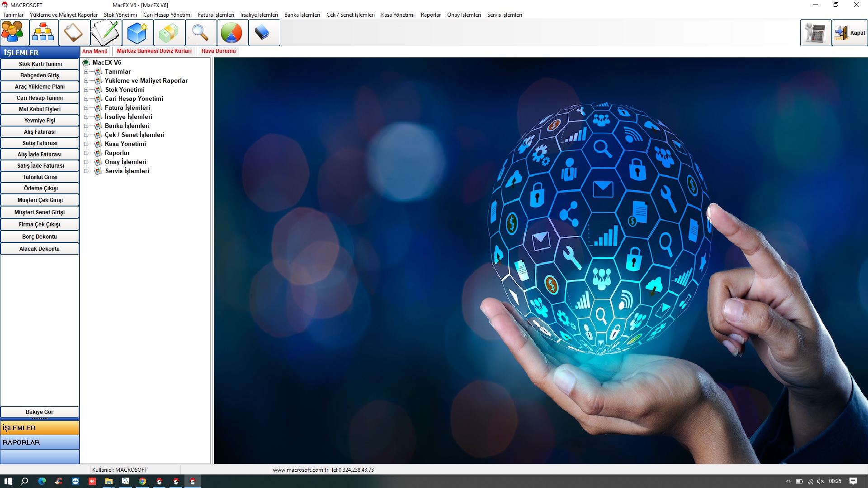The image size is (868, 488).
Task: Open the calculator icon near Kapat
Action: [x=815, y=33]
